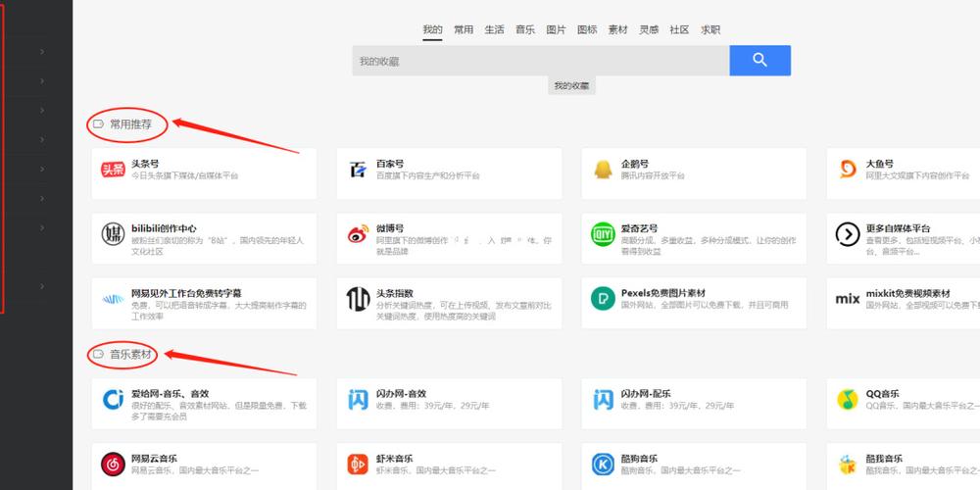Click 虾米音乐 card description text
Screen dimensions: 980x490
(436, 470)
